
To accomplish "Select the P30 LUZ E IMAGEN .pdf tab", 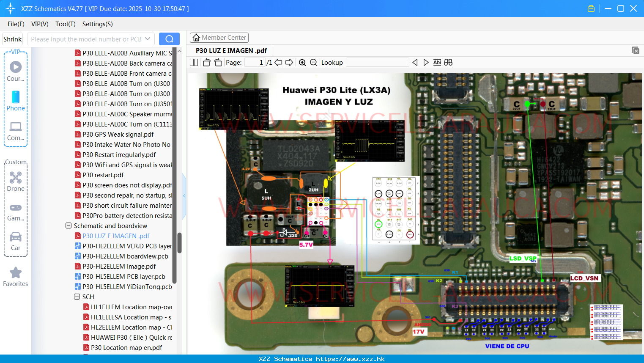I will tap(231, 50).
